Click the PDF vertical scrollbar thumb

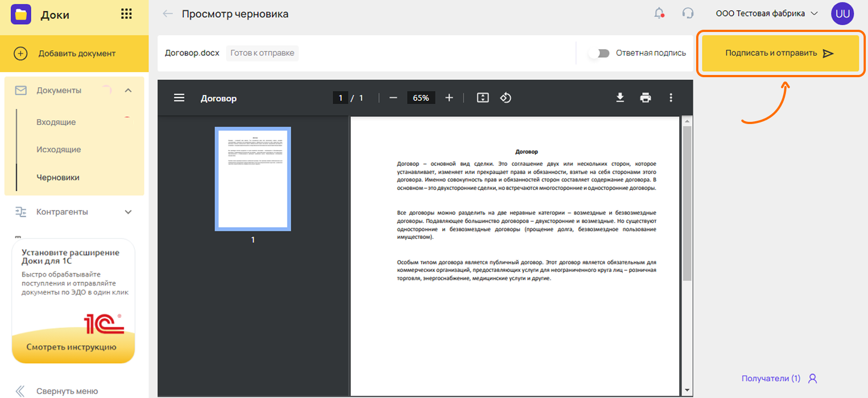687,204
